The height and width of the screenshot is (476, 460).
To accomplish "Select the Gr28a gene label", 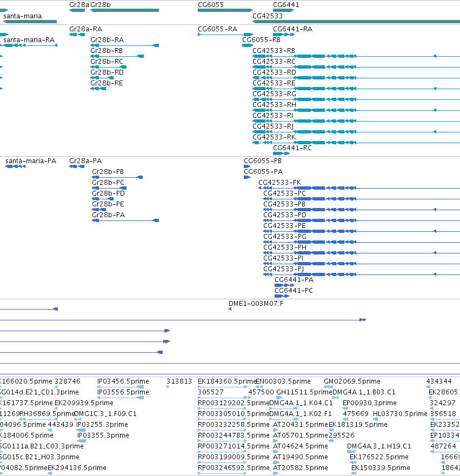I will tap(79, 5).
